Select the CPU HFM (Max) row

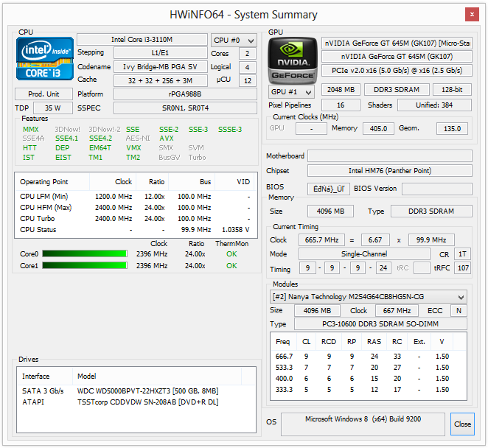tap(136, 208)
